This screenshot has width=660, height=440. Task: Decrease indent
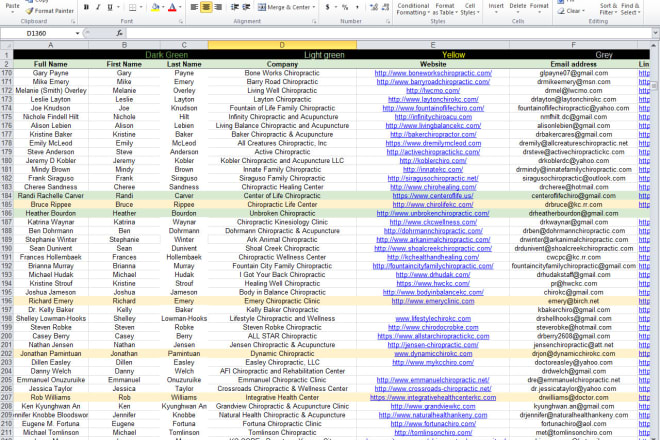coord(234,7)
